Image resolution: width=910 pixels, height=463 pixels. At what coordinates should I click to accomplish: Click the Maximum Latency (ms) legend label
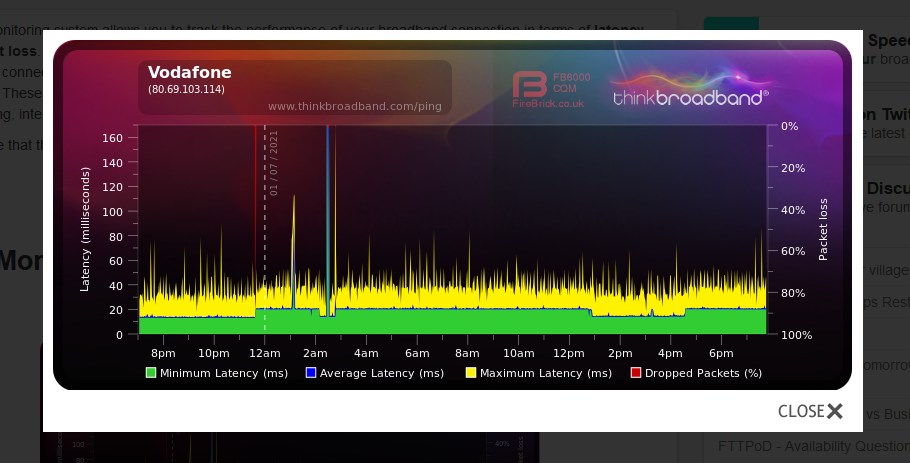coord(546,373)
